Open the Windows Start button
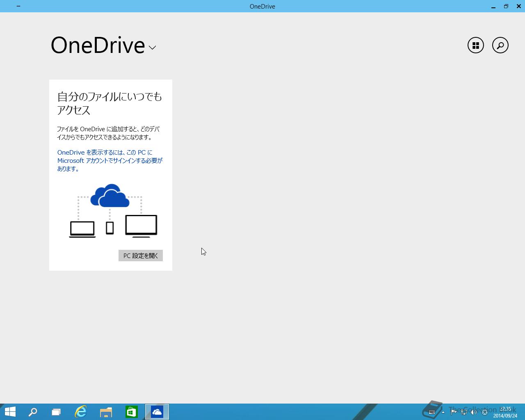This screenshot has height=420, width=525. tap(10, 412)
